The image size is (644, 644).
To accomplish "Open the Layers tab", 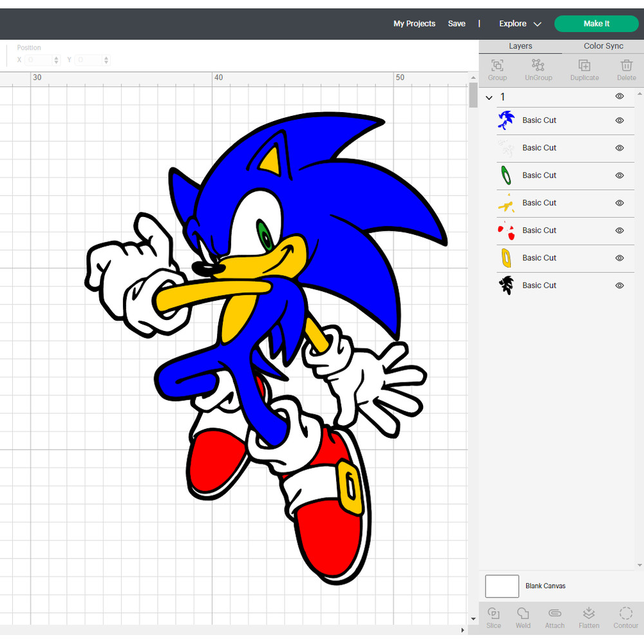I will click(x=520, y=46).
